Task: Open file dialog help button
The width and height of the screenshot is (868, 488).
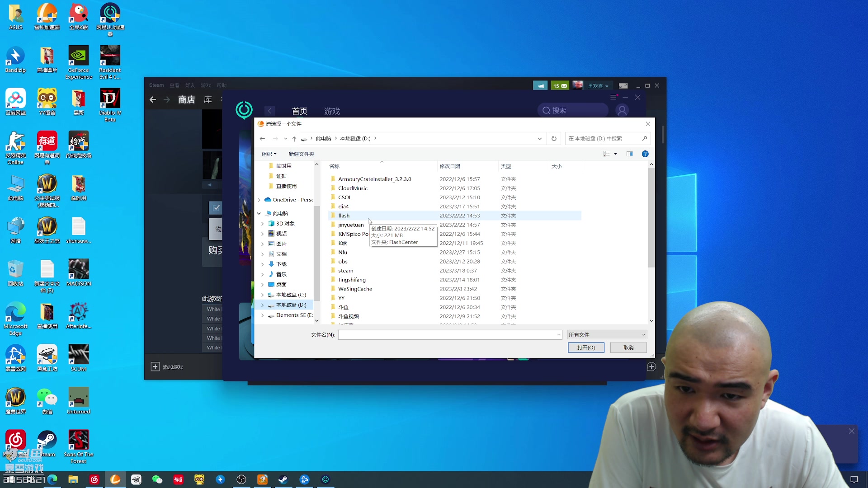Action: (645, 154)
